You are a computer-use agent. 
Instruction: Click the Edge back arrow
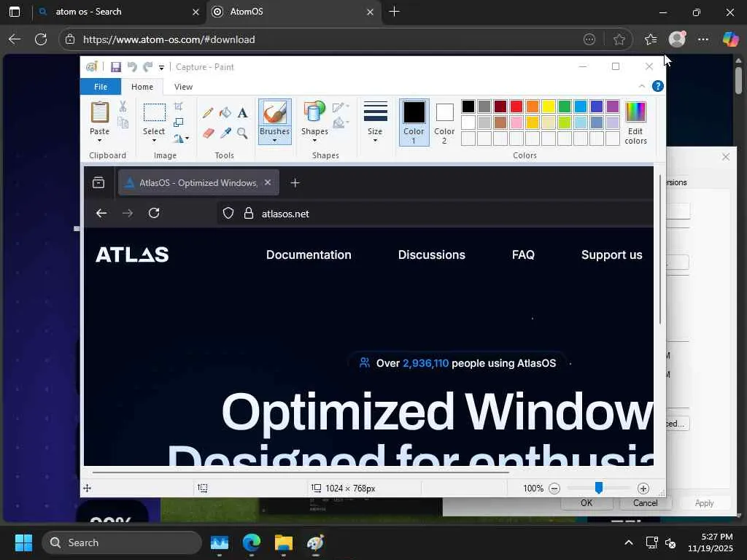15,39
